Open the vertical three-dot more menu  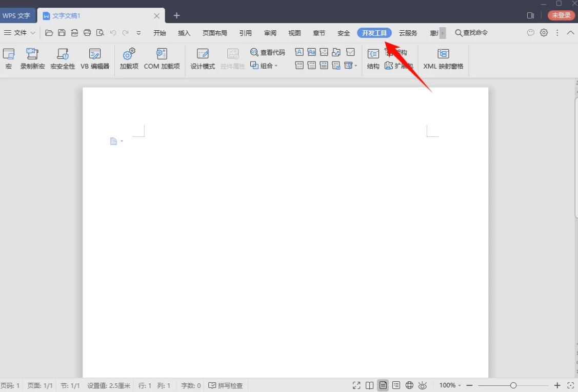(557, 33)
